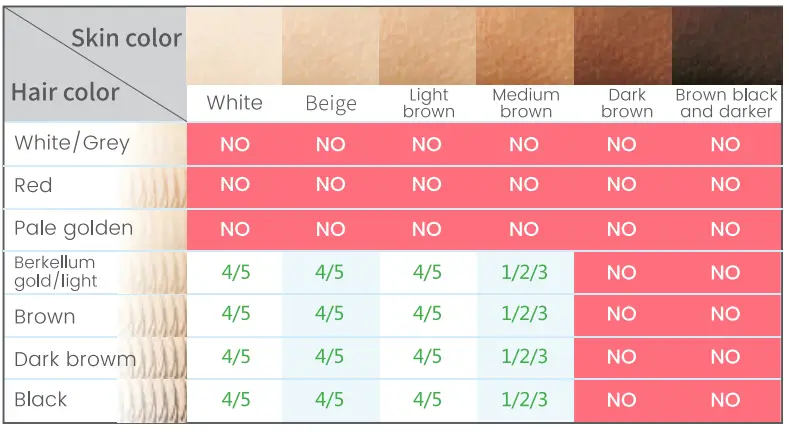789x433 pixels.
Task: Click 4/5 cell for Berkellum gold/light, Light brown skin
Action: point(427,272)
